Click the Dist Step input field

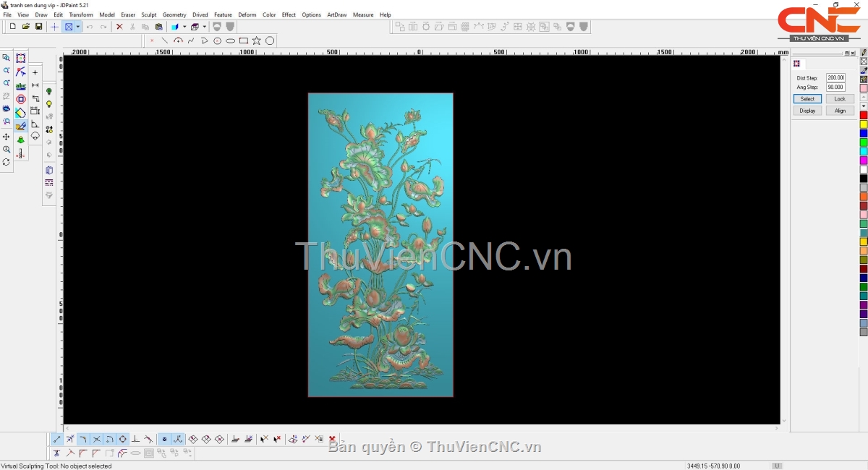pyautogui.click(x=835, y=77)
